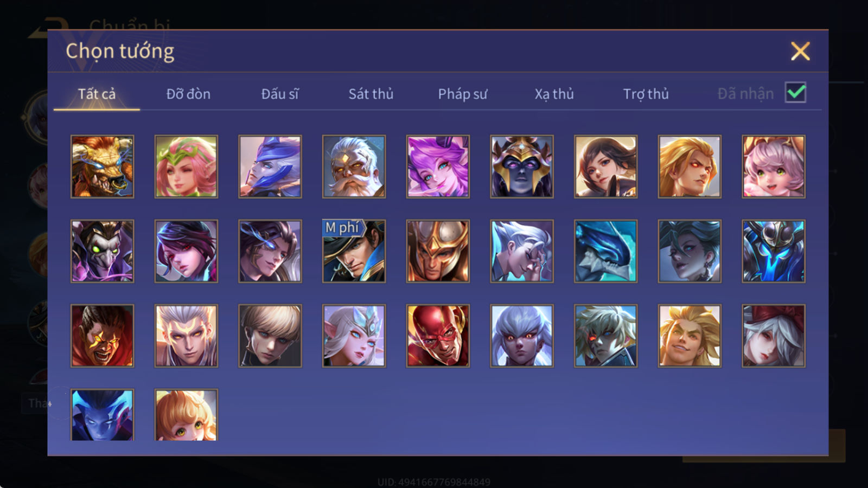Switch to the 'Đỡ đòn' tab

(188, 94)
